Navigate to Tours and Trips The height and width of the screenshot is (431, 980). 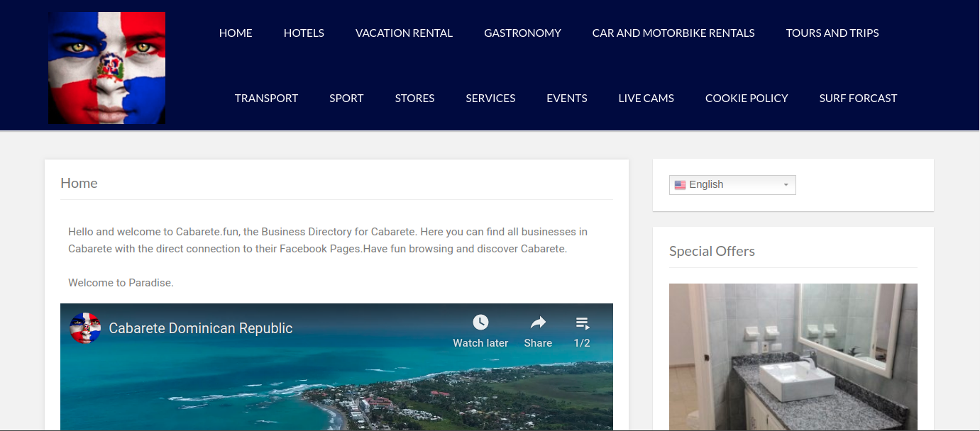click(832, 33)
